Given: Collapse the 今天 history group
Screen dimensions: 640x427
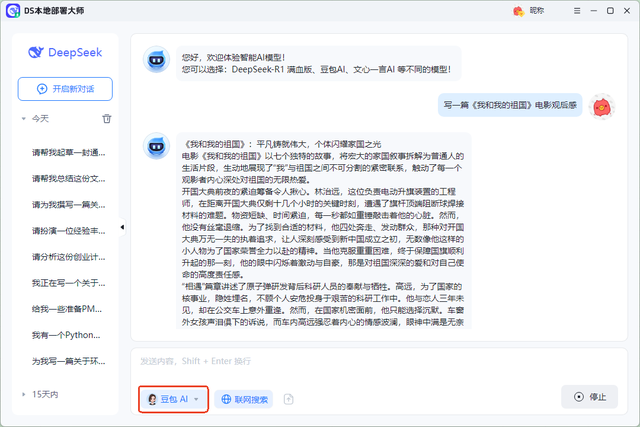Looking at the screenshot, I should (23, 118).
